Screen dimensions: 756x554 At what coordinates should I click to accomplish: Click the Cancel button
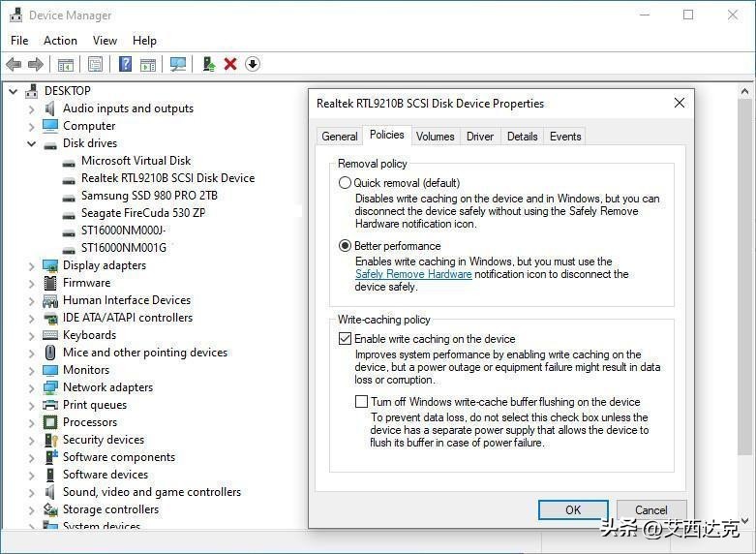click(650, 510)
